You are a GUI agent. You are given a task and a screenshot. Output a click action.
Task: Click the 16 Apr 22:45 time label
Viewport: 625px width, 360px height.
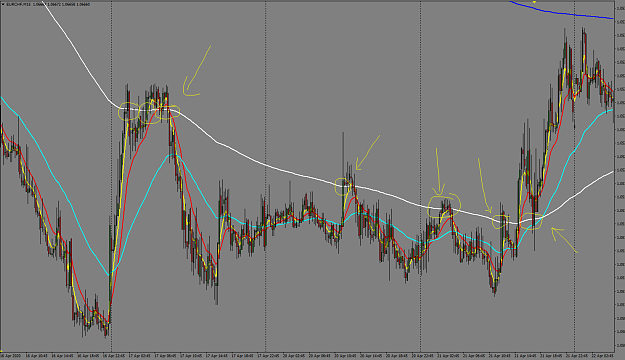pos(114,355)
